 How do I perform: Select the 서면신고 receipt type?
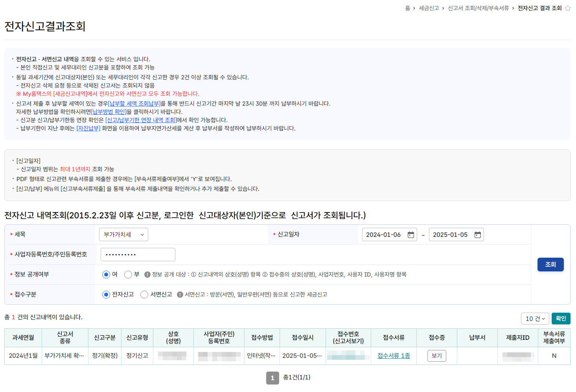(x=144, y=294)
